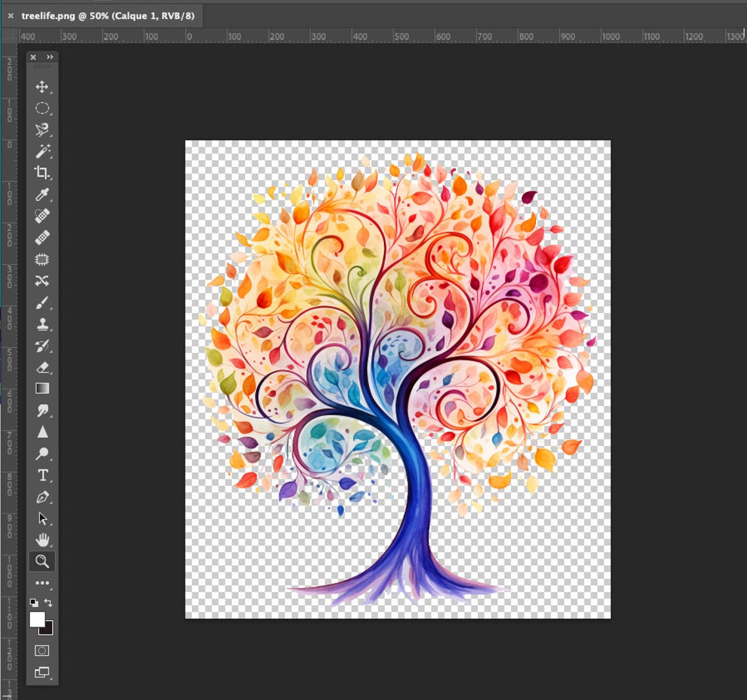Click the white foreground color swatch
This screenshot has width=747, height=700.
pyautogui.click(x=38, y=619)
